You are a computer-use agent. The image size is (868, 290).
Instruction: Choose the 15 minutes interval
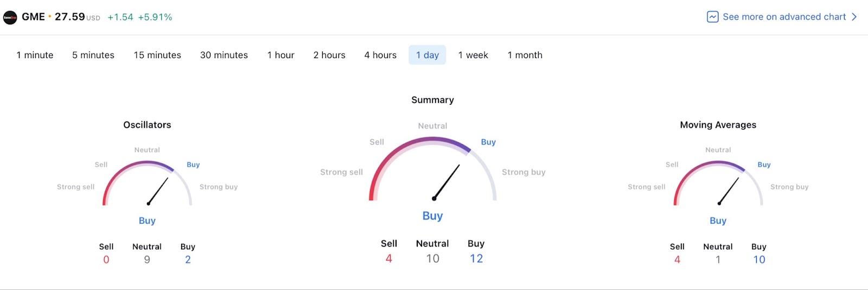[157, 55]
